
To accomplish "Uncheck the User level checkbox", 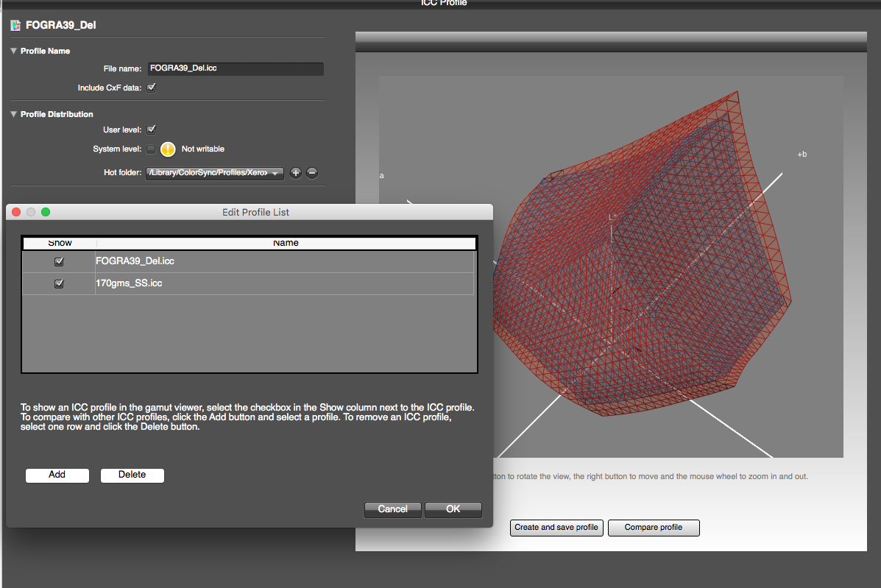I will (x=151, y=130).
